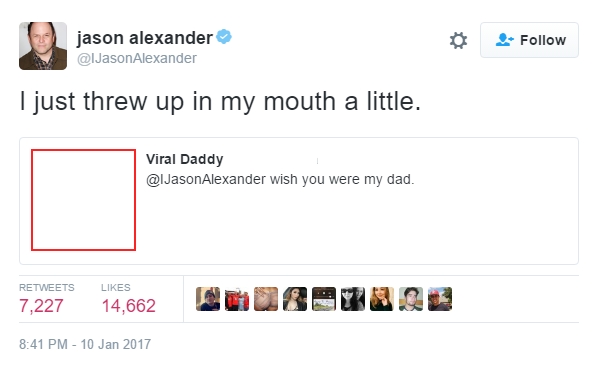Click the gray @IJasonAlexander handle under name
This screenshot has height=365, width=611.
pos(137,58)
